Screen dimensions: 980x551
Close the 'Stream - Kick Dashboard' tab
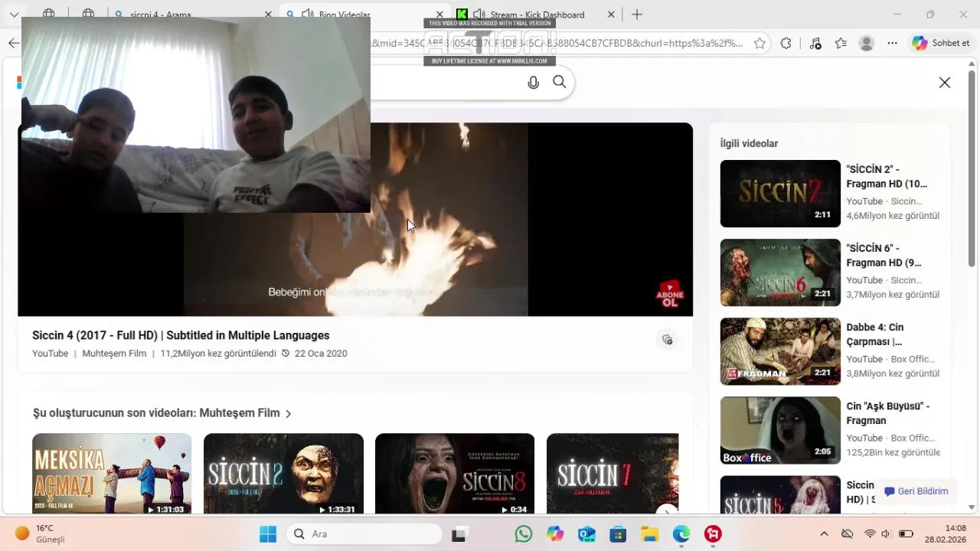(611, 15)
